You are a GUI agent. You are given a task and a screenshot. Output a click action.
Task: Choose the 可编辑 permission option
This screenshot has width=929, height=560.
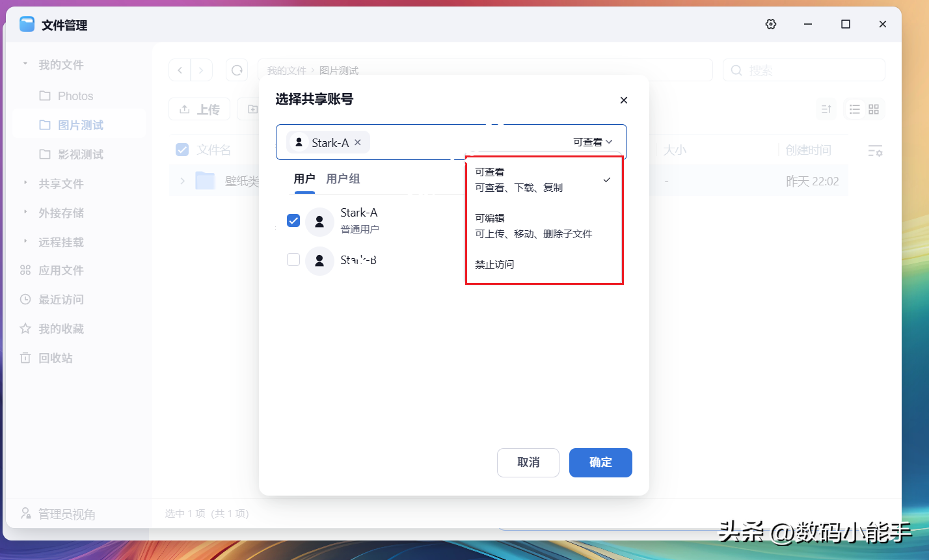[x=533, y=226]
